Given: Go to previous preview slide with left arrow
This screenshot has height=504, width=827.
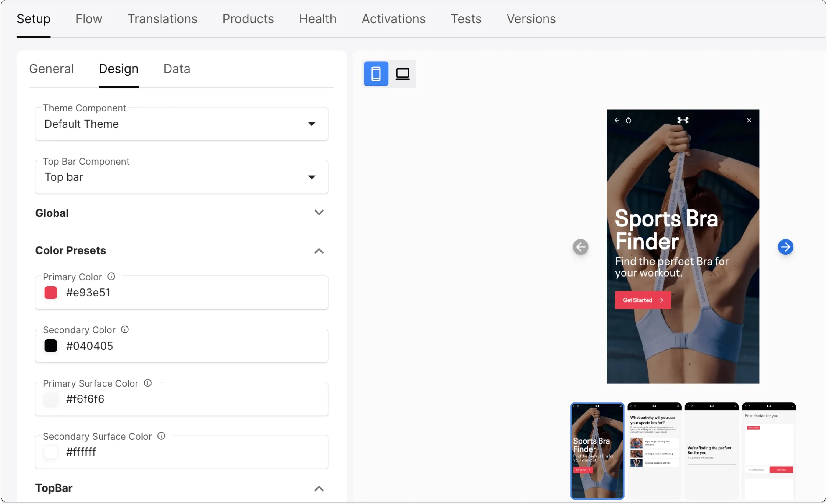Looking at the screenshot, I should pyautogui.click(x=581, y=247).
